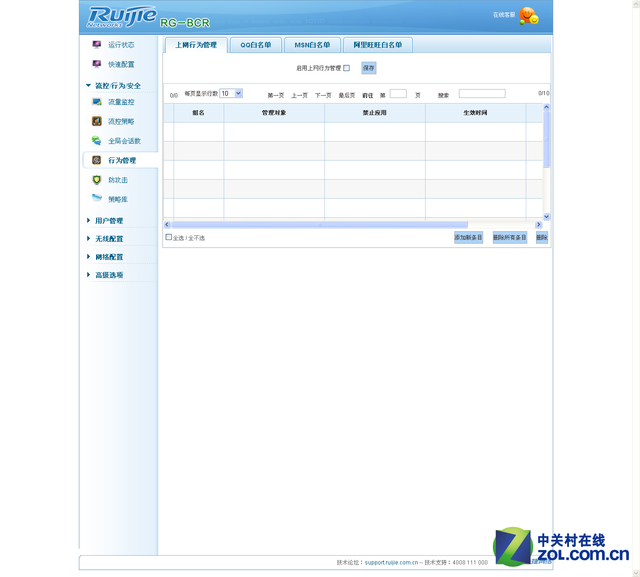The width and height of the screenshot is (640, 577).
Task: Expand the 网络配置 section
Action: tap(105, 257)
